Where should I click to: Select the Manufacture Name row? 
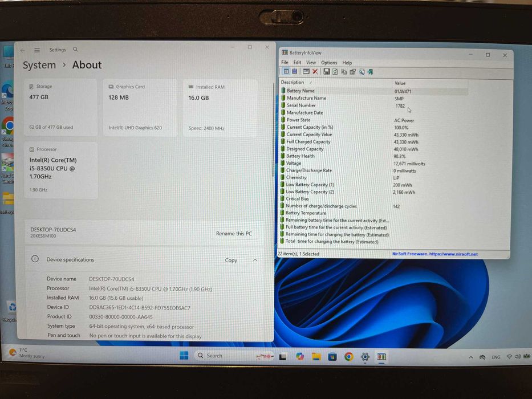coord(374,98)
